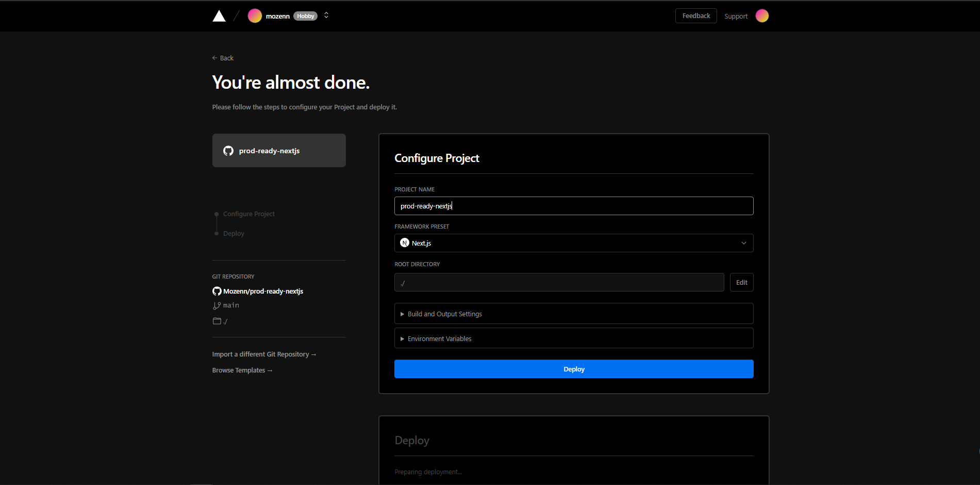
Task: Select the Configure Project step
Action: (x=249, y=214)
